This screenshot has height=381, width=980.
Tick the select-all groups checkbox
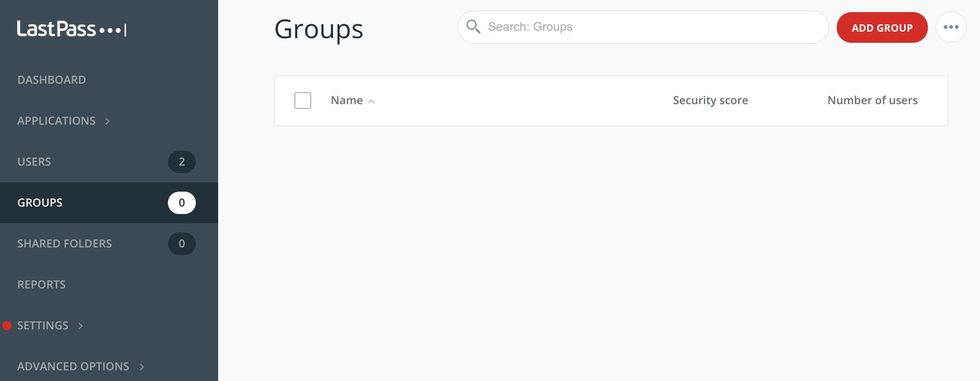pyautogui.click(x=303, y=100)
